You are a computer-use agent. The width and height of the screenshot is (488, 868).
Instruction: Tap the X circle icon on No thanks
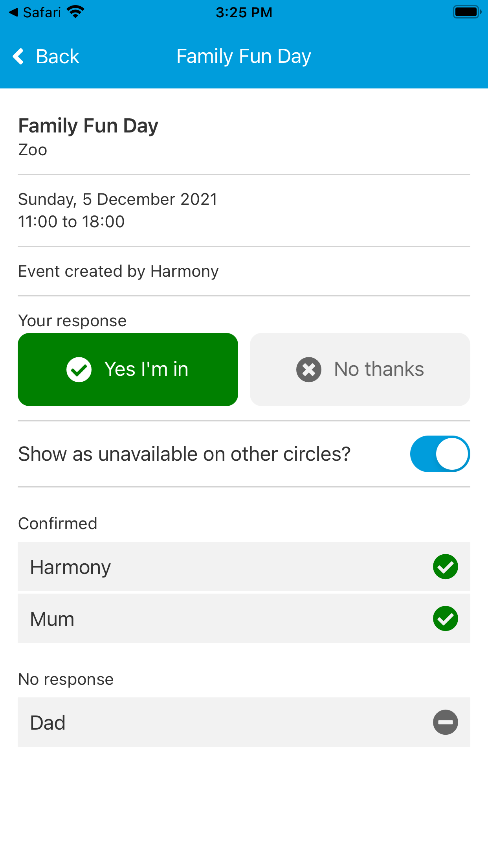coord(309,370)
